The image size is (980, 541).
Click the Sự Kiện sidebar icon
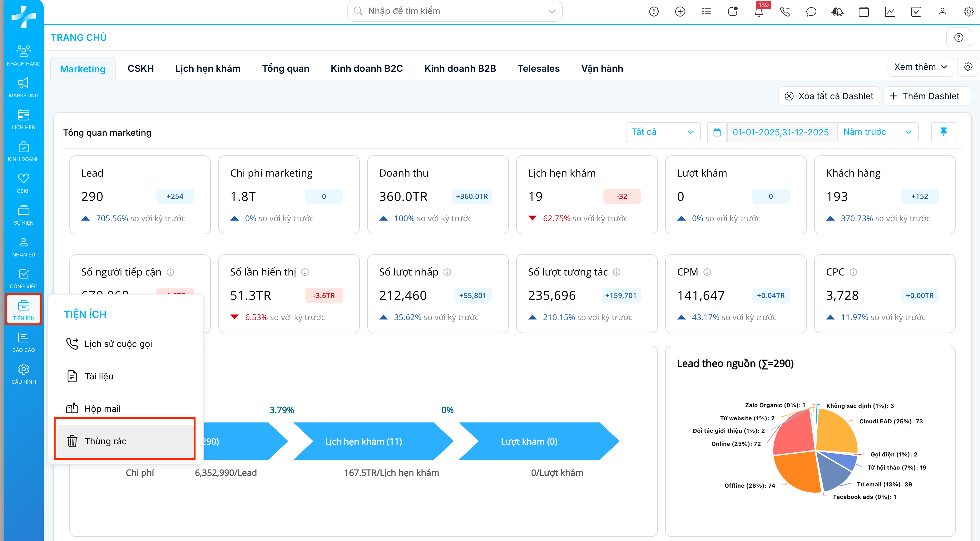24,214
